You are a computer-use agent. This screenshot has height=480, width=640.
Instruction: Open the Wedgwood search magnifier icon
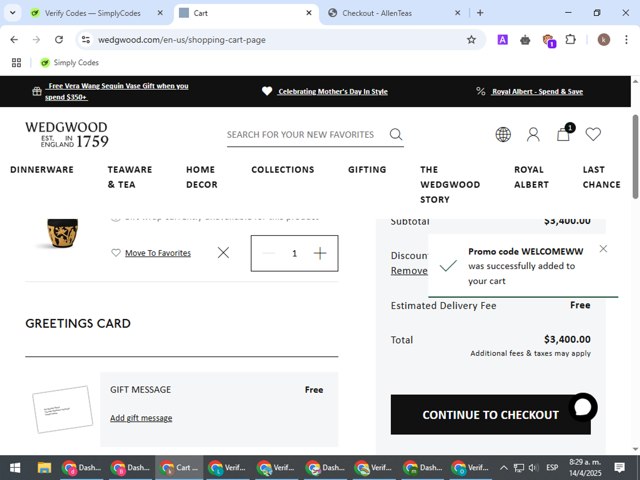(x=396, y=134)
